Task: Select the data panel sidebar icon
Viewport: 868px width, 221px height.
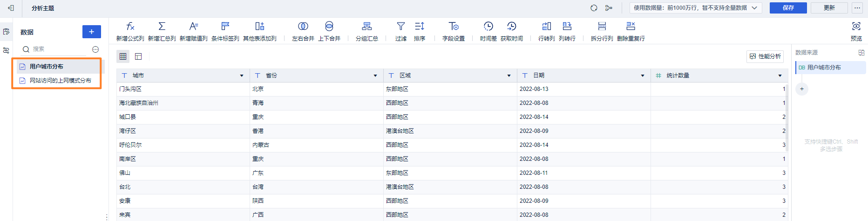Action: point(6,32)
